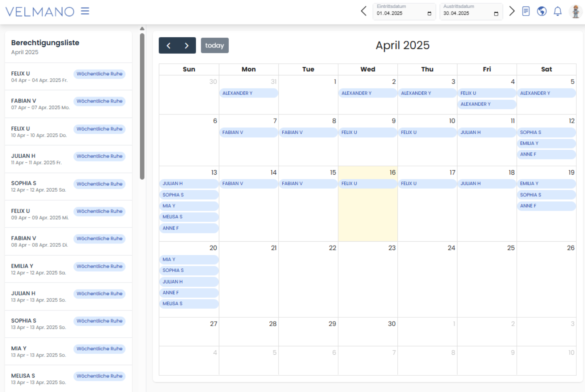The height and width of the screenshot is (392, 585).
Task: Open MELISA S event on April 20
Action: point(188,304)
